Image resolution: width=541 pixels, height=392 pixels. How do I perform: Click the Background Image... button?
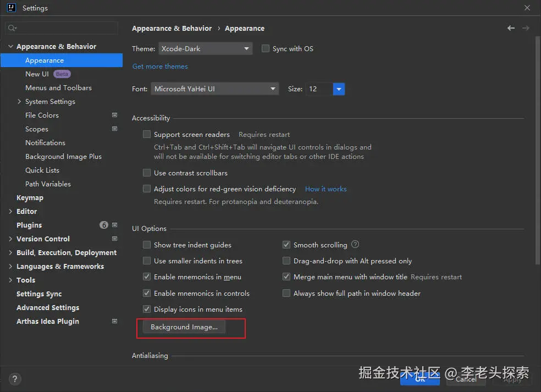[184, 327]
